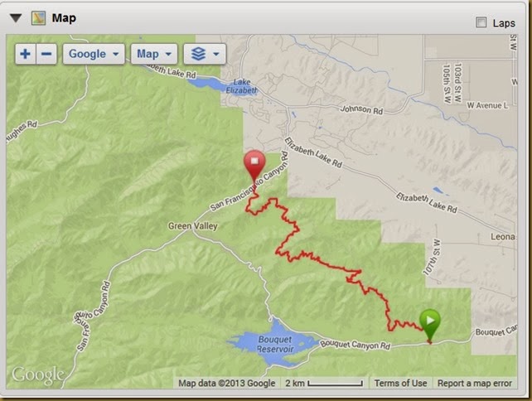Click the Google logo on map
Screen dimensions: 532x401
(x=38, y=375)
